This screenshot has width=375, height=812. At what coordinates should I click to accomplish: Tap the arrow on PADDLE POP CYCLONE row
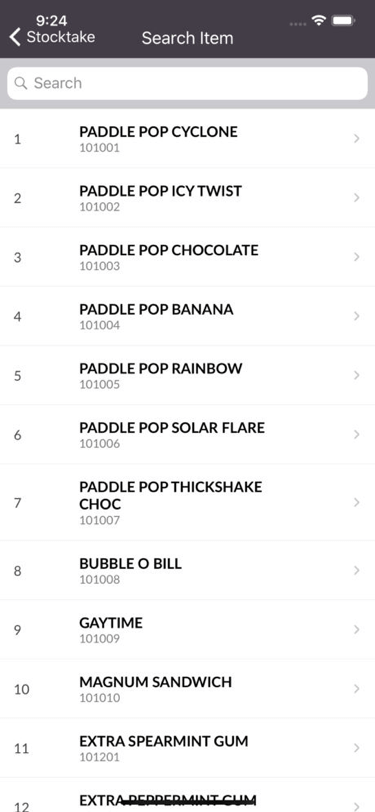356,139
